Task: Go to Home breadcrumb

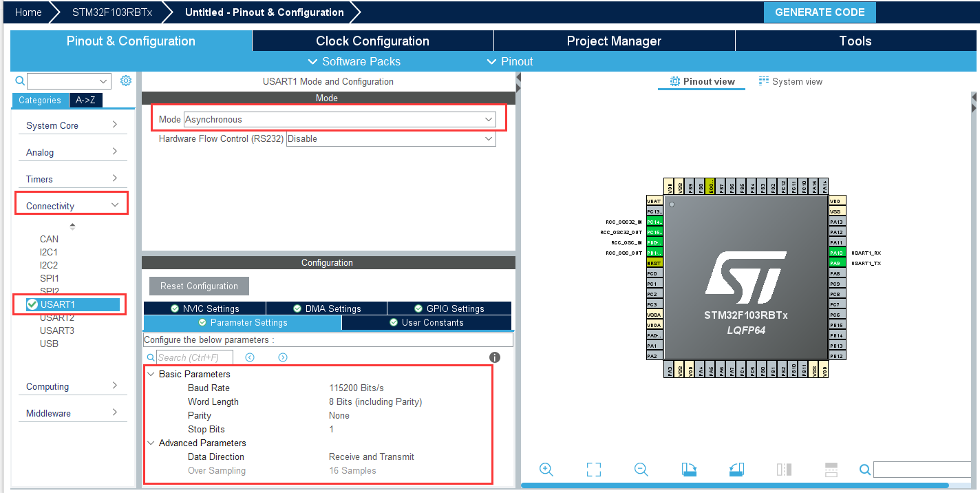Action: coord(28,12)
